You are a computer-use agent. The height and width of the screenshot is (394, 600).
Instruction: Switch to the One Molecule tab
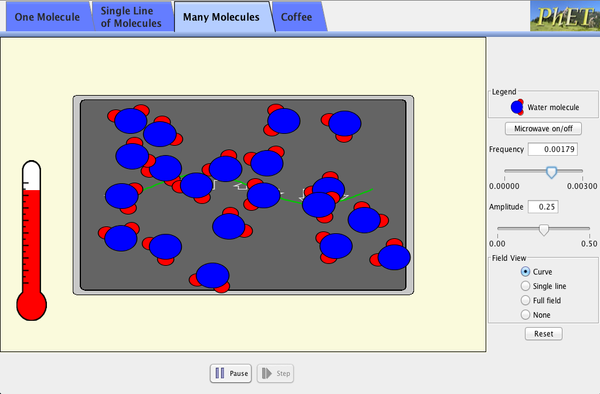click(x=47, y=17)
